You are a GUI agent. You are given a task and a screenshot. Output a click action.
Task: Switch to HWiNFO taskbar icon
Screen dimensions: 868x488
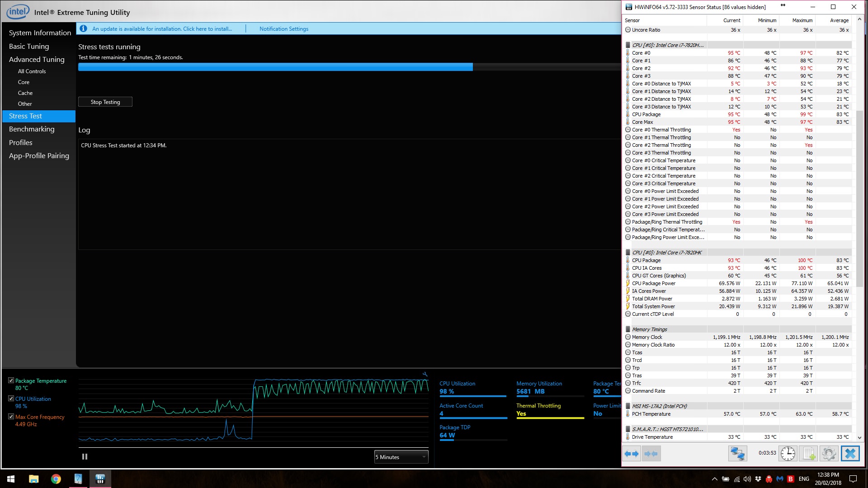pyautogui.click(x=100, y=479)
